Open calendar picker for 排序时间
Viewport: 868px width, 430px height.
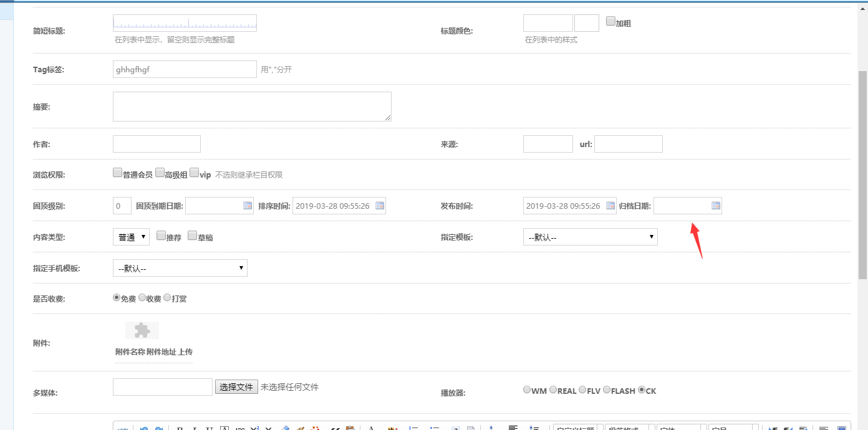pos(380,206)
